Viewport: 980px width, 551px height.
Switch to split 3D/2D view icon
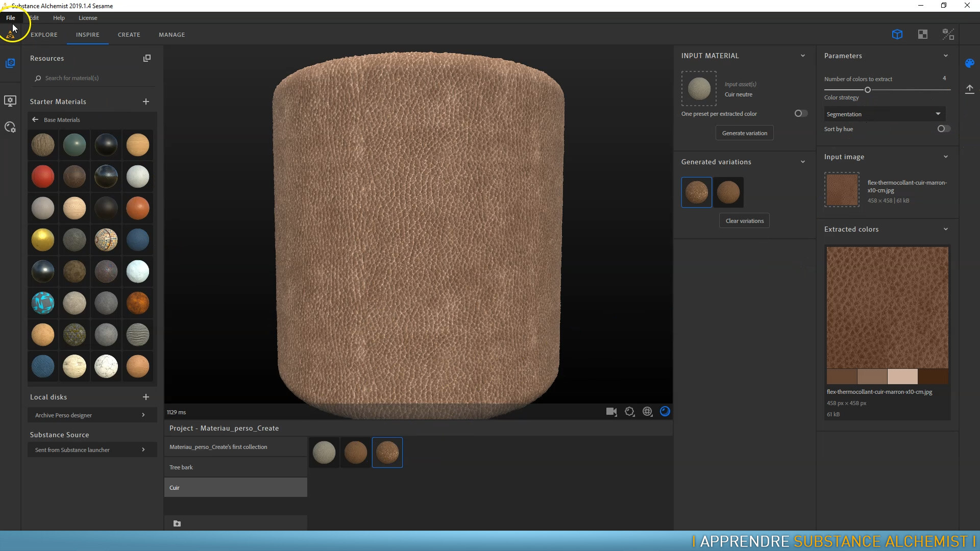[948, 34]
